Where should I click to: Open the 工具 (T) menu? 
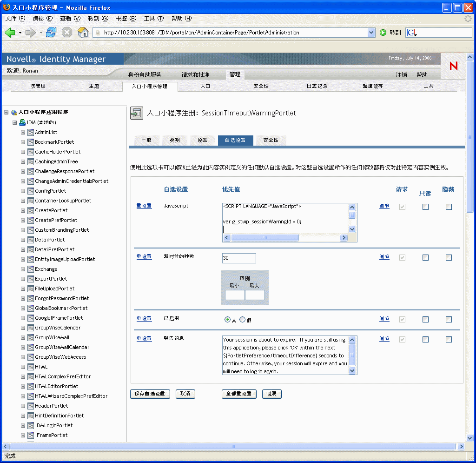(x=153, y=19)
